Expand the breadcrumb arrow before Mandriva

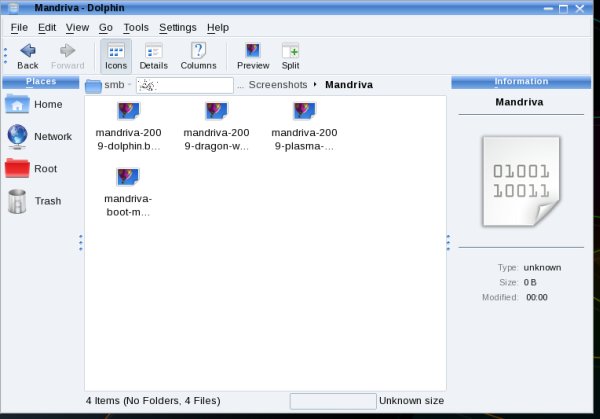tap(316, 85)
